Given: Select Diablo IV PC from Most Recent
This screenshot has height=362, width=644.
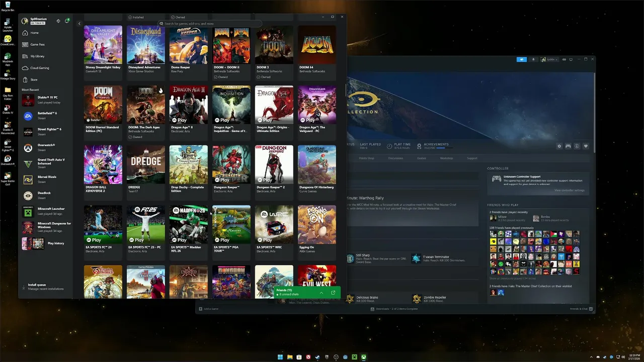Looking at the screenshot, I should point(46,100).
